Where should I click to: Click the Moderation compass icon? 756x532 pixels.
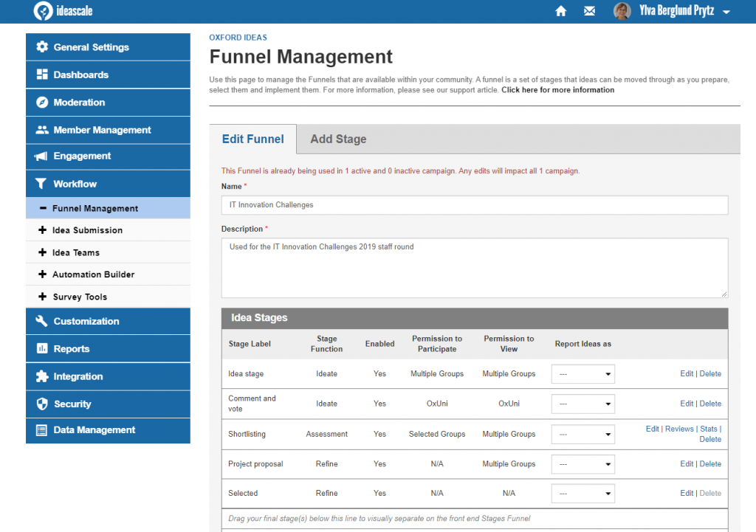[x=42, y=103]
